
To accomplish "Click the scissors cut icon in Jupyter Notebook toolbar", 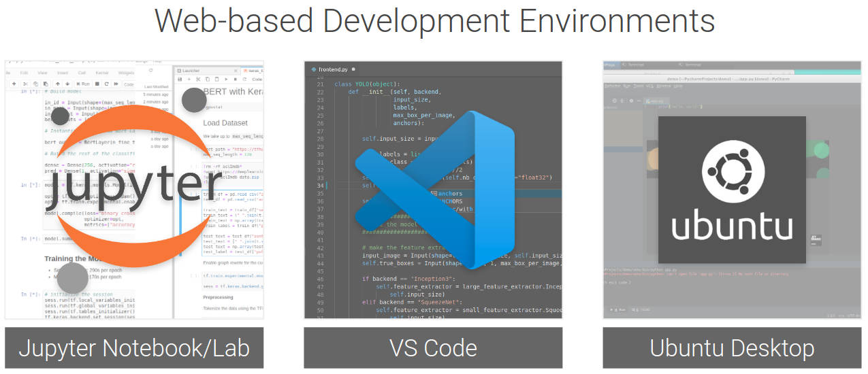I will point(25,84).
